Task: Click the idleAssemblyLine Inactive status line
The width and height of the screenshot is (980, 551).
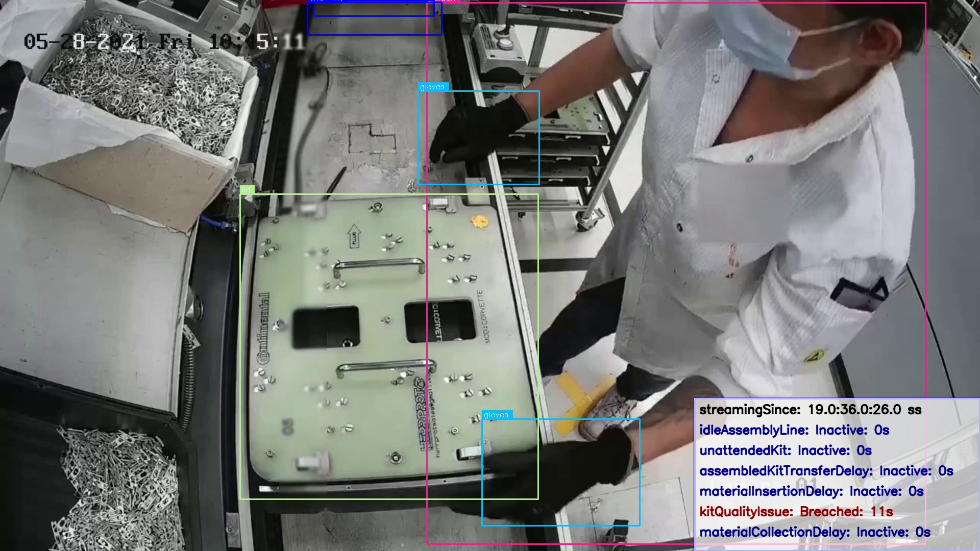Action: 794,430
